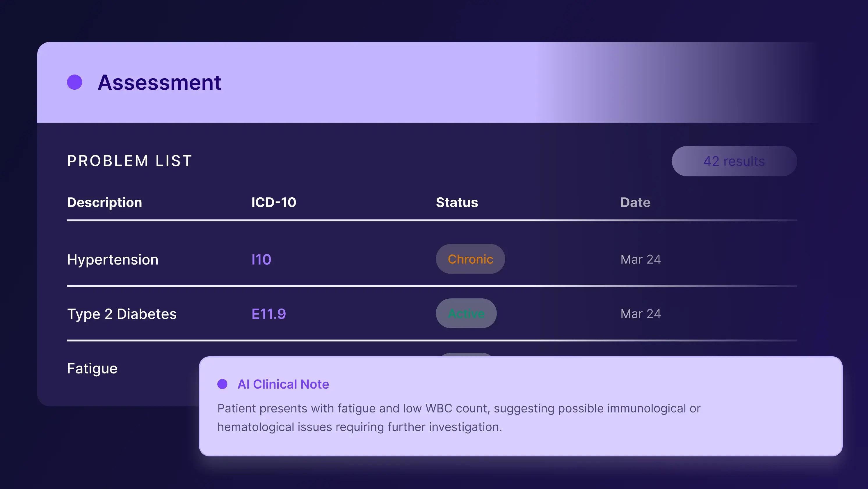Sort by the Date column header
Viewport: 868px width, 489px height.
(x=635, y=202)
